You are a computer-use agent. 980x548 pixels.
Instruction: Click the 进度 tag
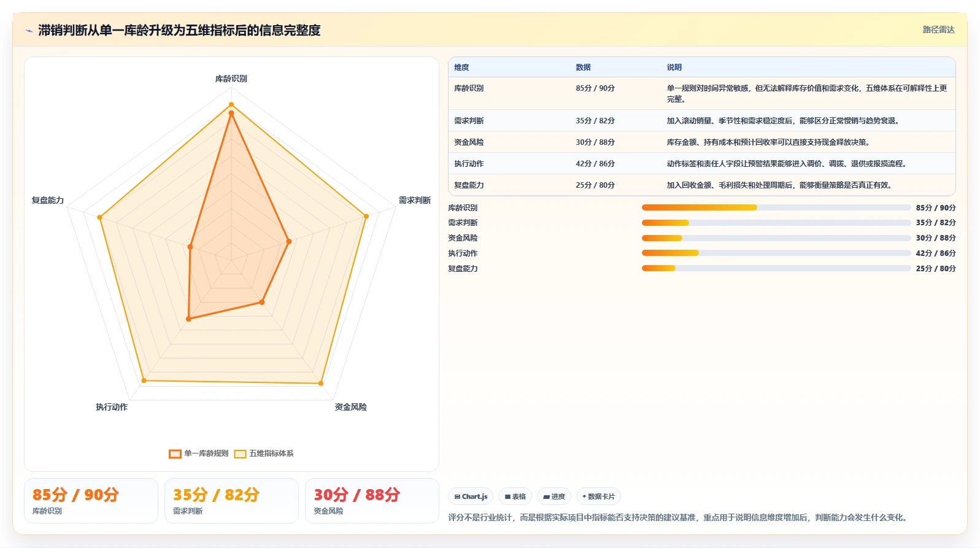[554, 496]
